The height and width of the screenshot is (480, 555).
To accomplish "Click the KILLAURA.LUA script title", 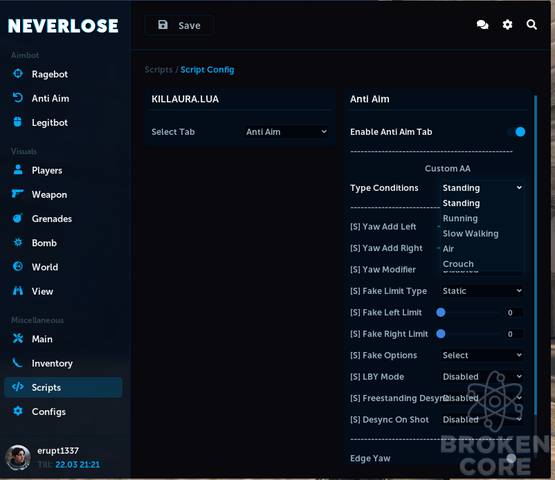I will [185, 99].
